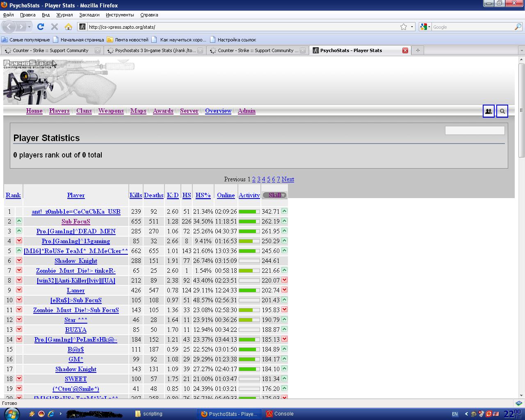This screenshot has width=525, height=420.
Task: Open the Инструменты menu
Action: click(x=120, y=15)
